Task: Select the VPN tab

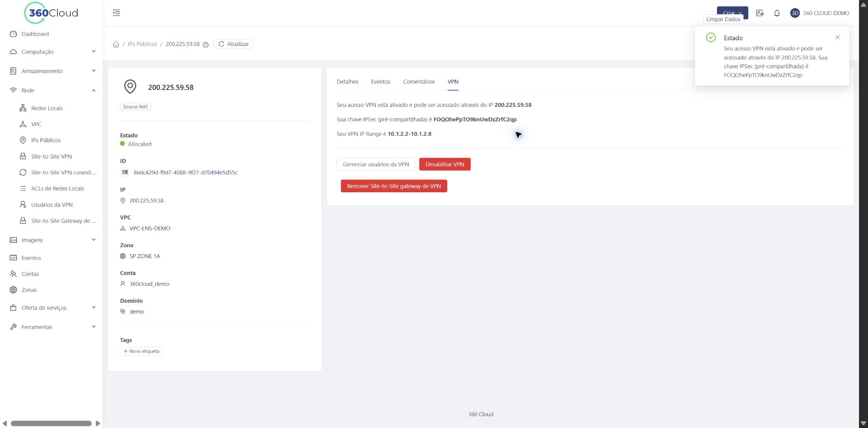Action: (453, 82)
